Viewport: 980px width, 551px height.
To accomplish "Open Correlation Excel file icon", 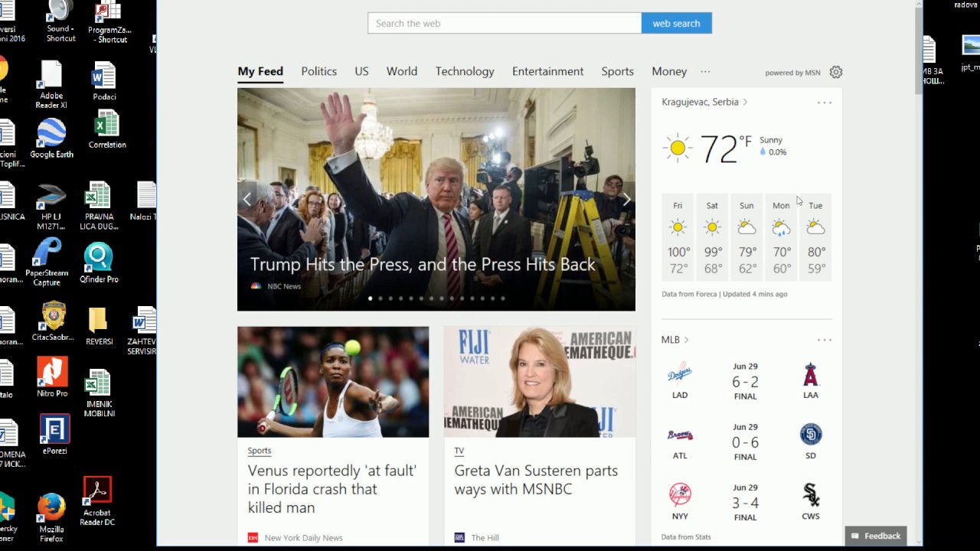I will tap(107, 129).
